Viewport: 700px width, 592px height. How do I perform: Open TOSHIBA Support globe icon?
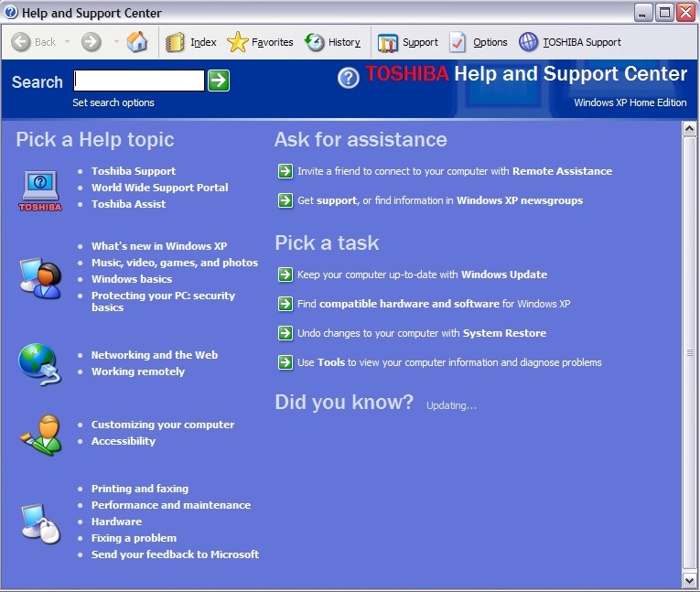click(528, 42)
